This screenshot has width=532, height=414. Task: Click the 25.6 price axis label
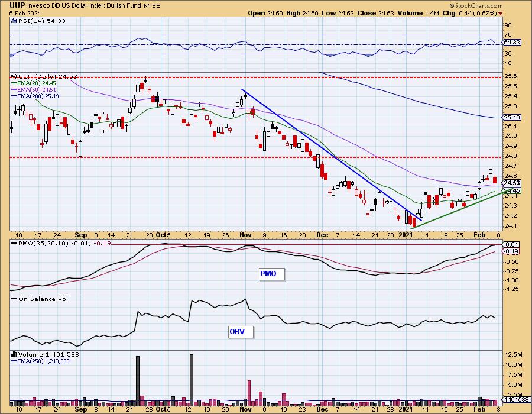[510, 76]
